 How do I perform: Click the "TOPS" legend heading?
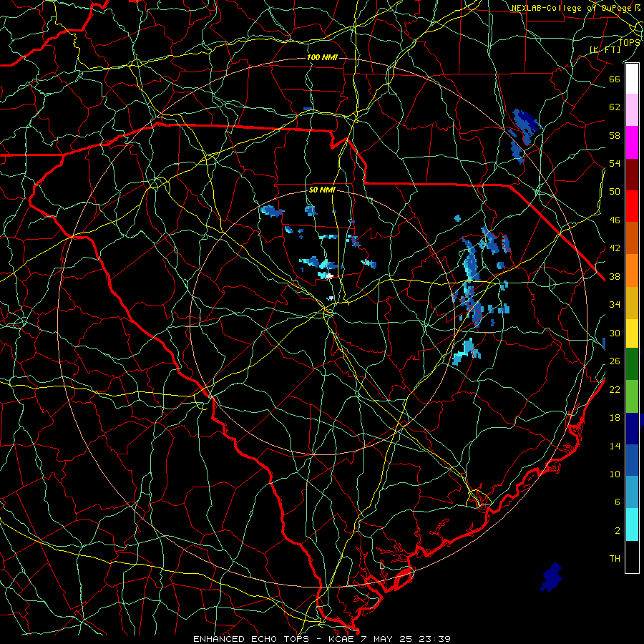pyautogui.click(x=629, y=42)
